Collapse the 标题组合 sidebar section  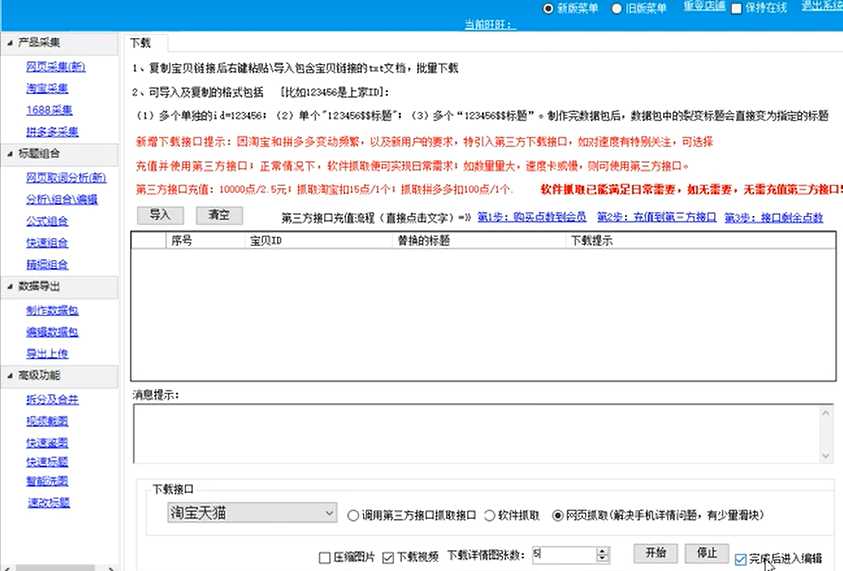[x=9, y=153]
